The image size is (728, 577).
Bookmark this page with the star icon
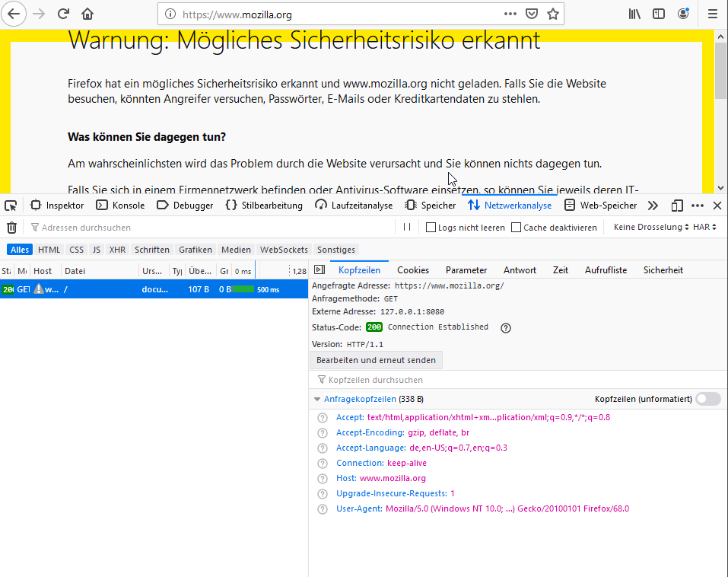click(552, 14)
